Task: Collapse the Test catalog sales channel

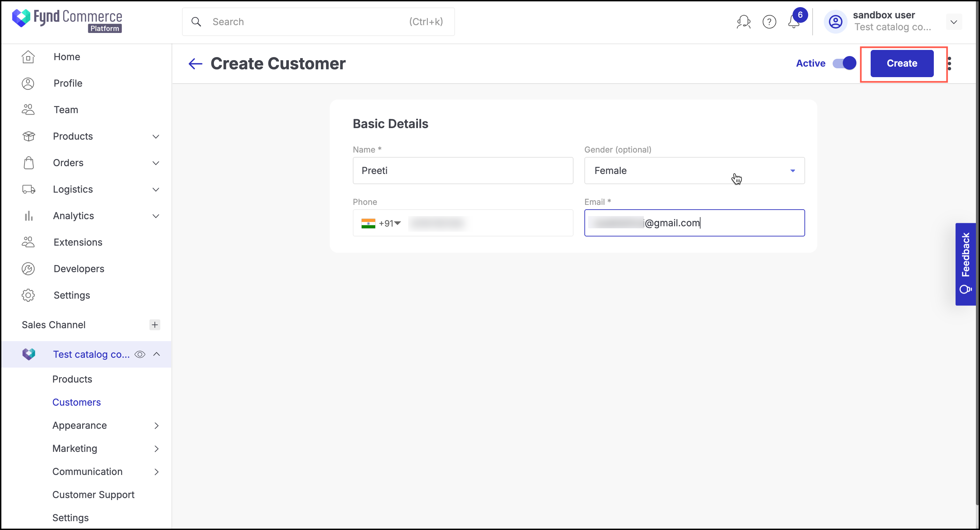Action: (156, 354)
